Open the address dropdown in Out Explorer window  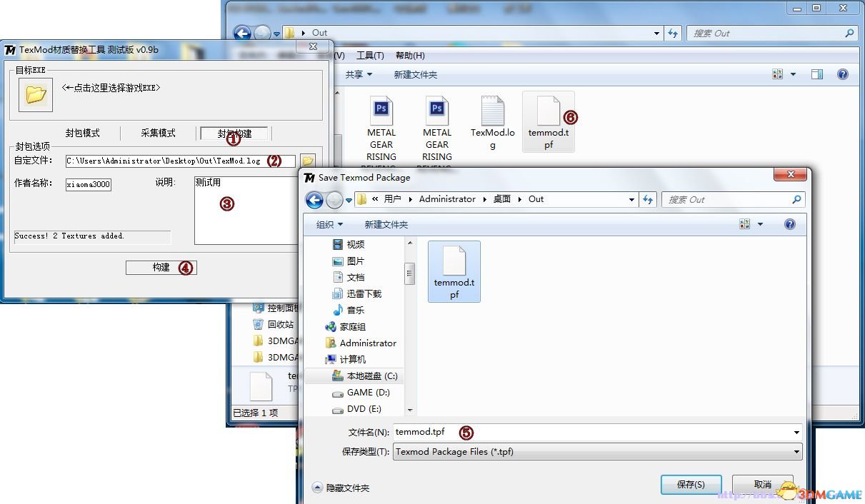657,33
